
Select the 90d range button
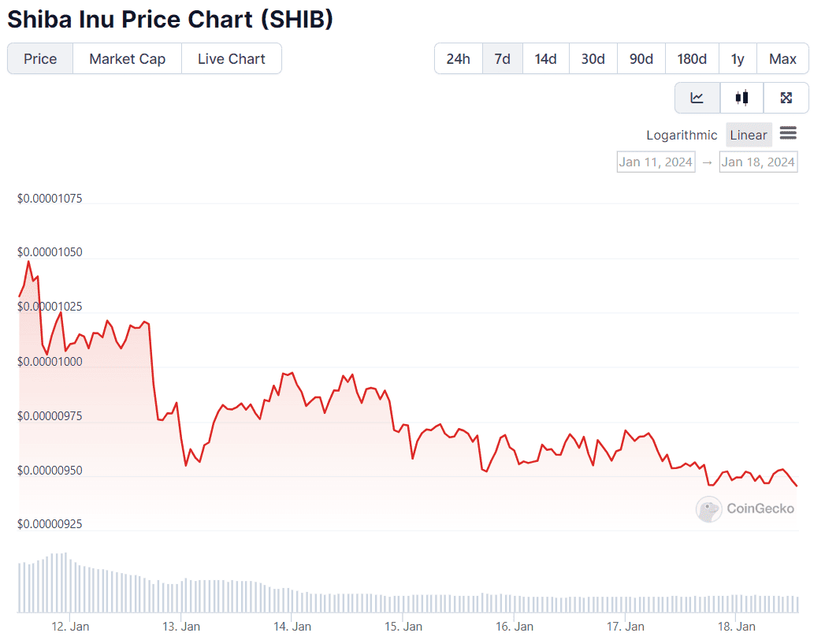641,58
